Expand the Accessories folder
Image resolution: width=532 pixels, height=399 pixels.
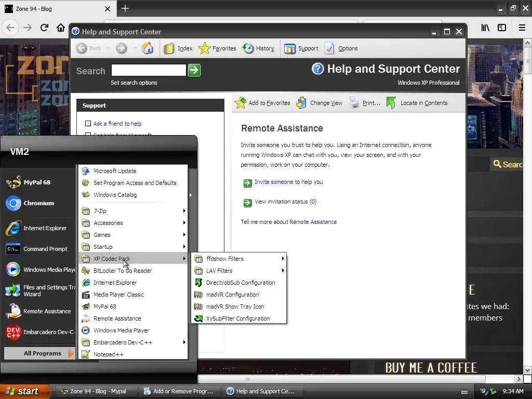[x=134, y=223]
